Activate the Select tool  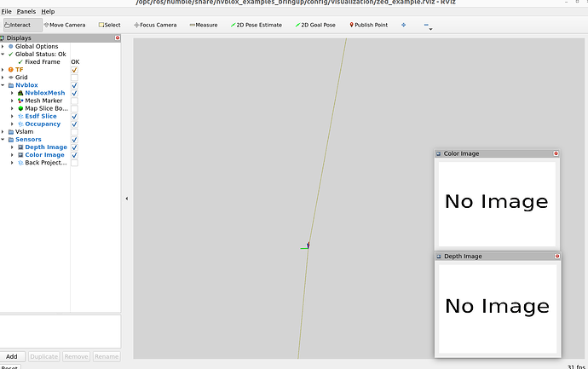109,25
